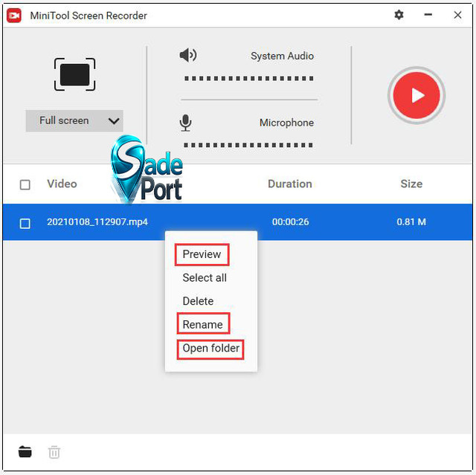The width and height of the screenshot is (476, 475).
Task: Click the MiniTool Screen Recorder logo
Action: [14, 16]
